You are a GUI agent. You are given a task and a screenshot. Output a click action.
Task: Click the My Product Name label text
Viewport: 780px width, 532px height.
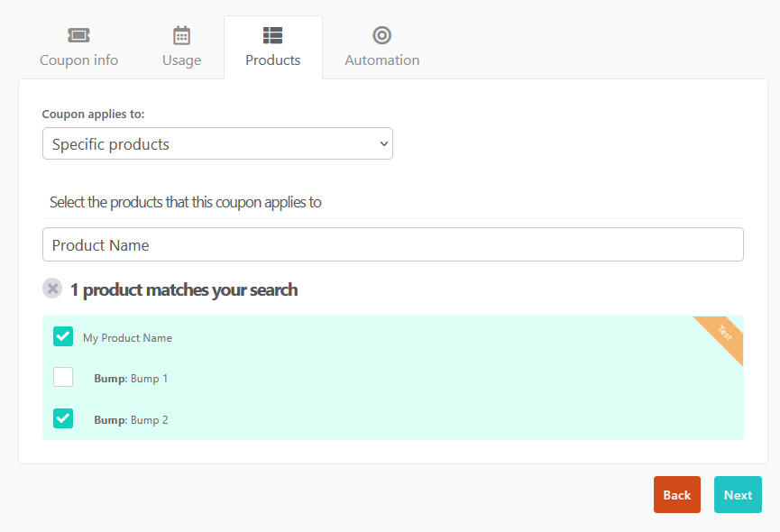click(x=127, y=338)
